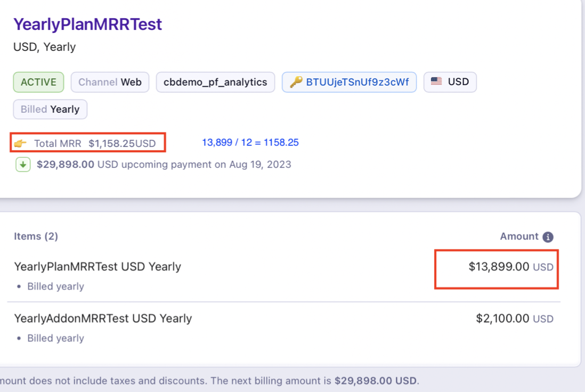Viewport: 585px width, 392px height.
Task: Click the Channel Web tag
Action: point(110,82)
